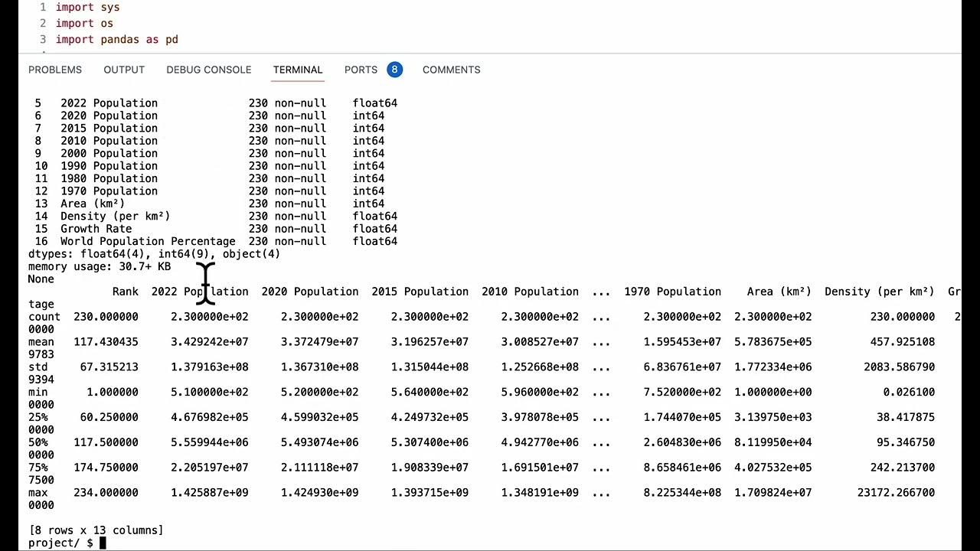
Task: Click the PORTS badge showing 8
Action: pyautogui.click(x=394, y=70)
